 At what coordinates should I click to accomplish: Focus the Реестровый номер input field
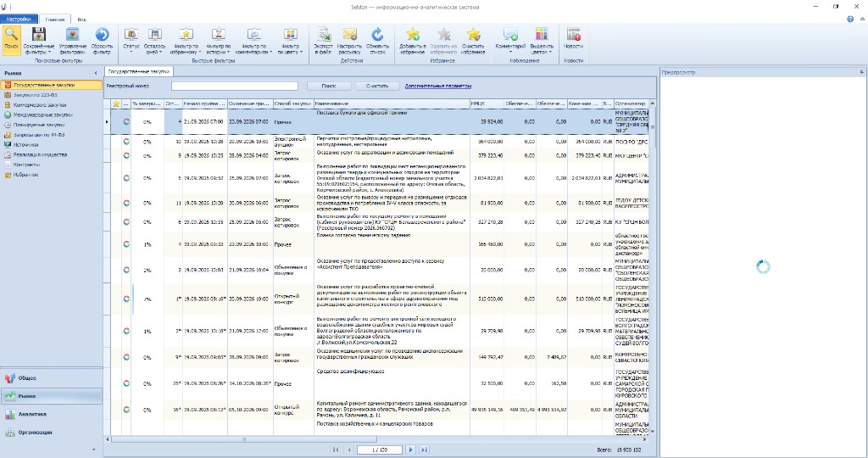[x=235, y=86]
